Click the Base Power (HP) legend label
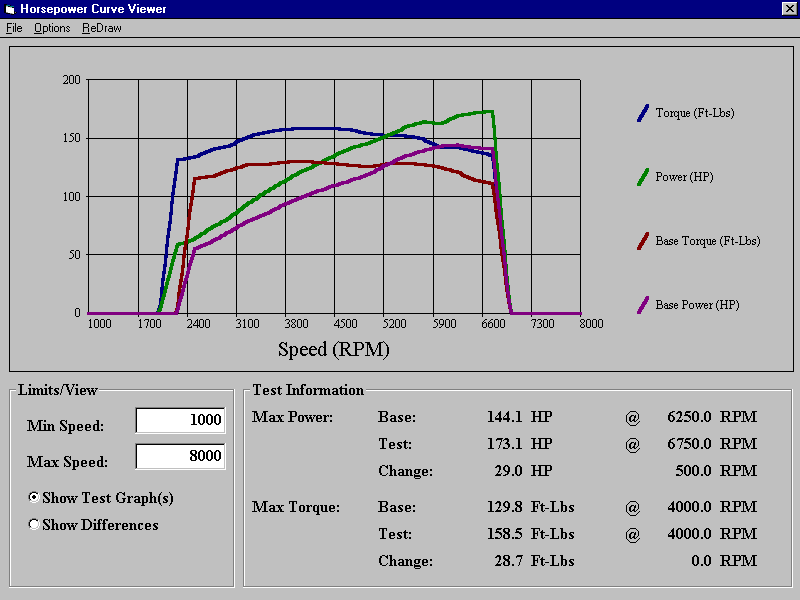The image size is (800, 600). tap(697, 305)
